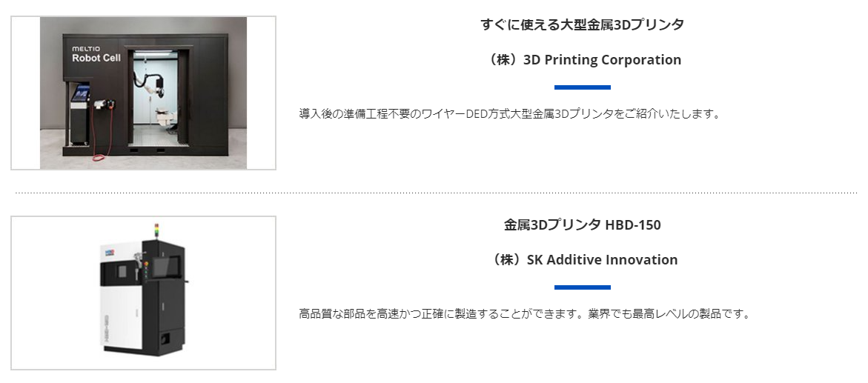The image size is (868, 383).
Task: Click the （株）3D Printing Corporation company name
Action: click(x=582, y=60)
